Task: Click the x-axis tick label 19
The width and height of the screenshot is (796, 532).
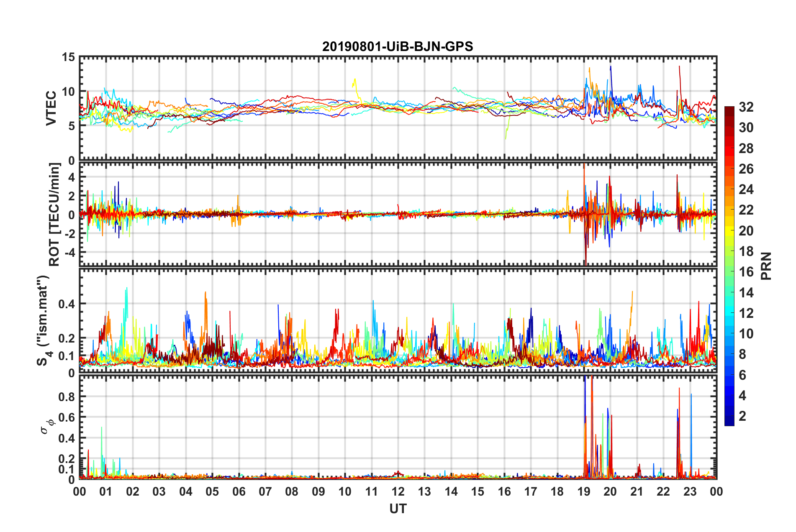Action: click(x=584, y=491)
